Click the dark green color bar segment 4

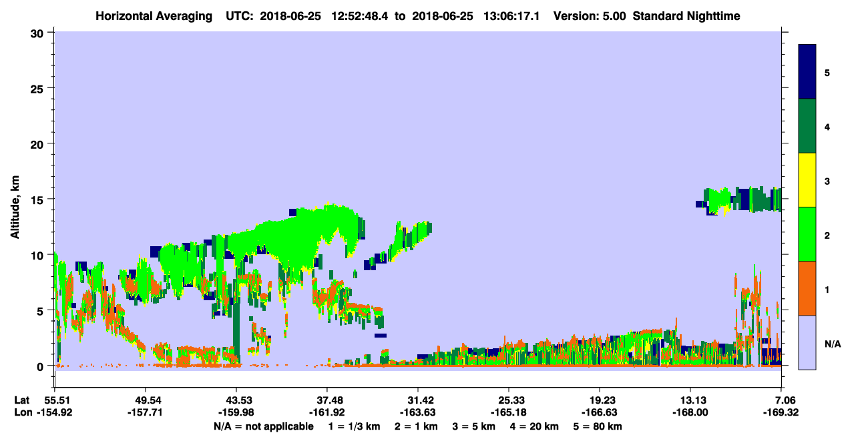tap(807, 126)
